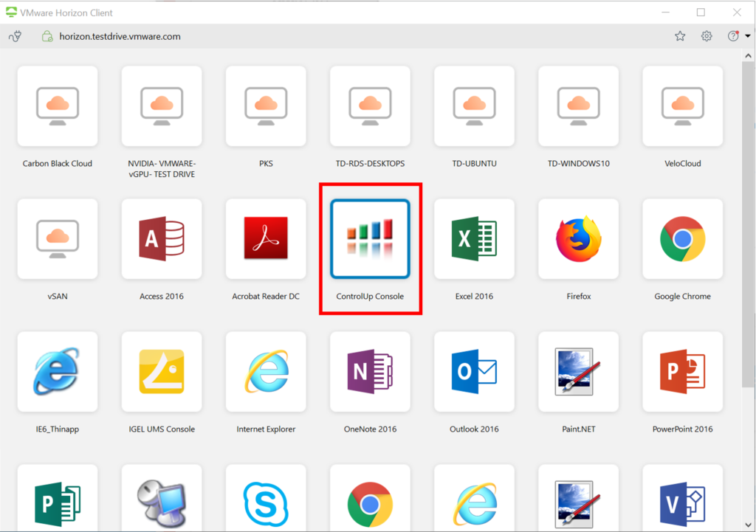Open IGEL UMS Console
This screenshot has height=532, width=756.
pyautogui.click(x=162, y=372)
